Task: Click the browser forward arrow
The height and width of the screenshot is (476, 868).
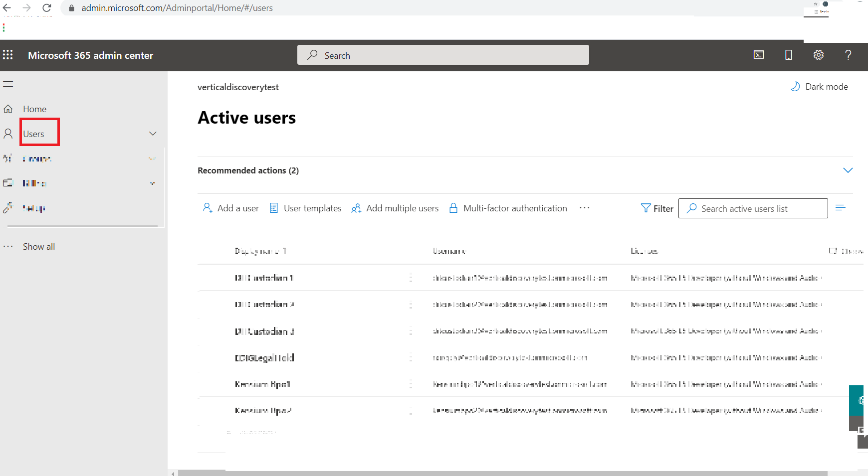Action: click(x=27, y=8)
